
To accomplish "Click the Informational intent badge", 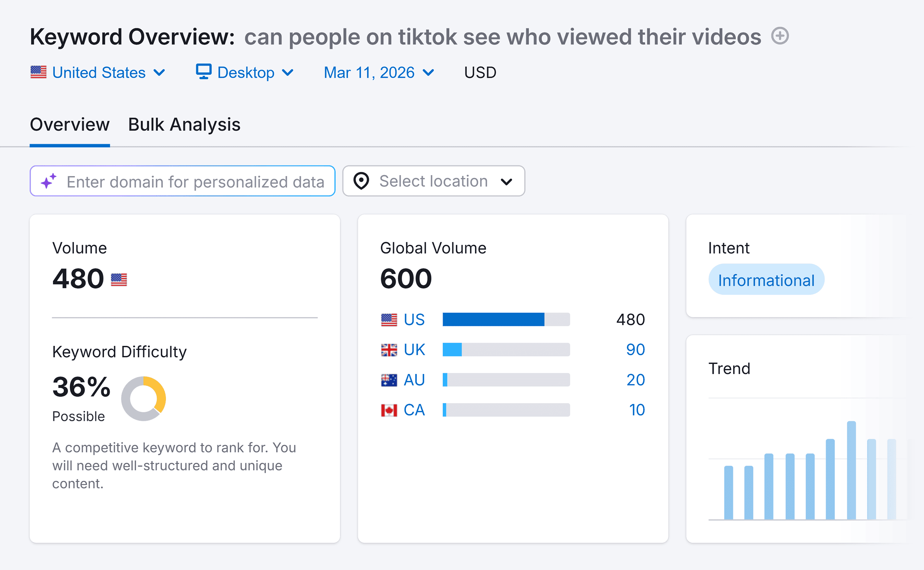I will click(766, 279).
